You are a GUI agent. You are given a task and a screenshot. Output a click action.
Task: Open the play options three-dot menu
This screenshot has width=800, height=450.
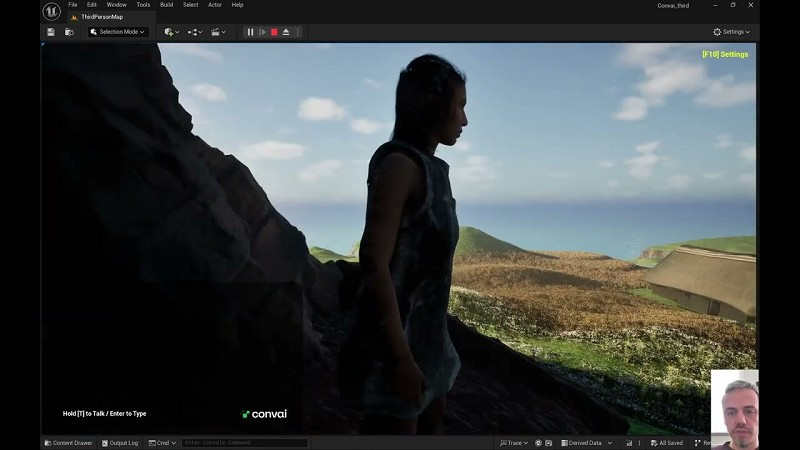[x=297, y=32]
